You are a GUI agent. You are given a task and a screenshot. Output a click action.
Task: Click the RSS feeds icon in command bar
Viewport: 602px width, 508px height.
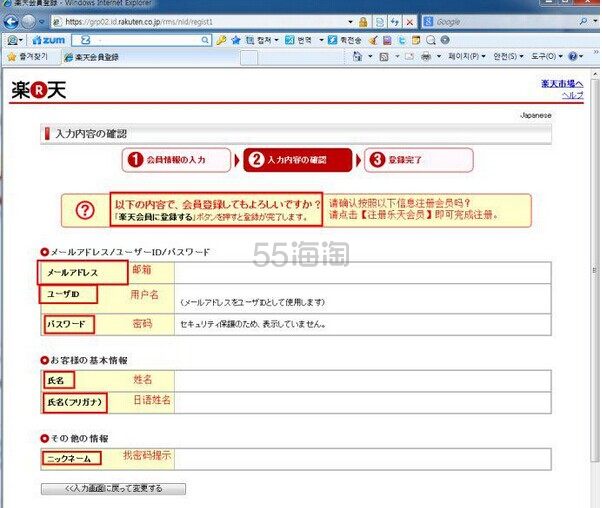click(x=384, y=57)
